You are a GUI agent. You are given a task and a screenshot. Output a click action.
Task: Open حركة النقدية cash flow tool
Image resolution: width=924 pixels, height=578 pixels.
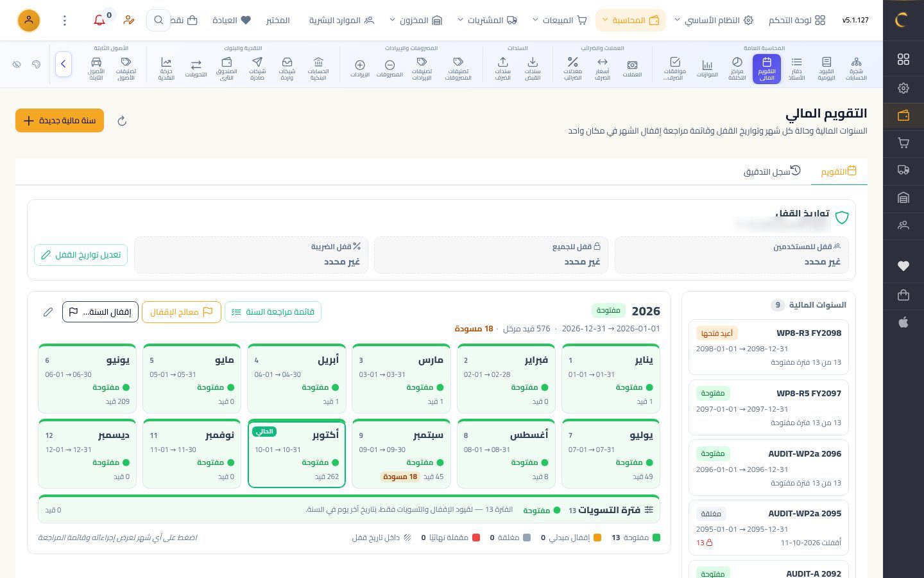(166, 69)
